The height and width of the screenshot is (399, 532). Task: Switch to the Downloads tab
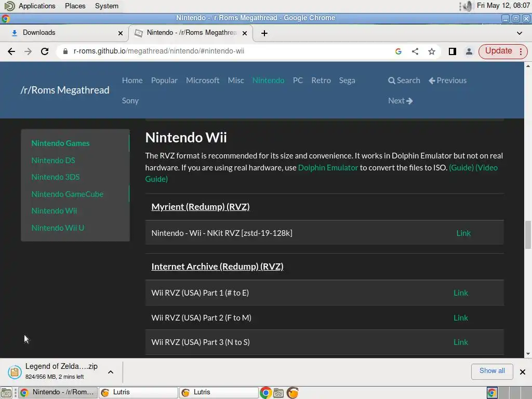[64, 33]
